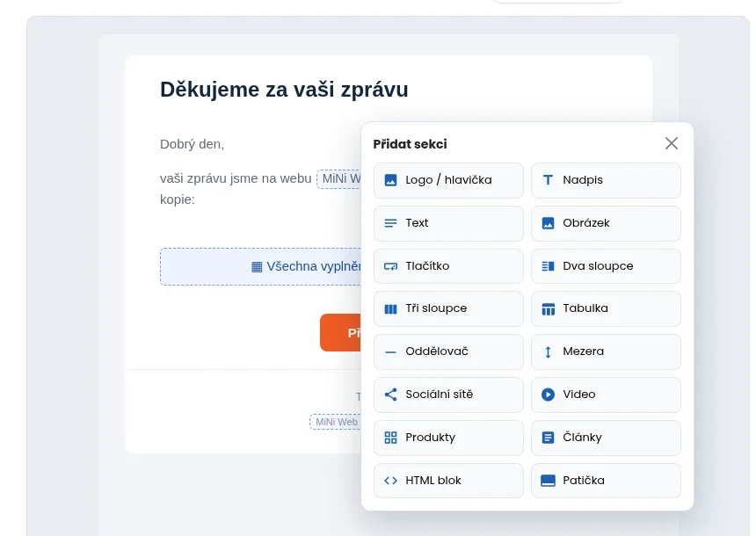Click the Přidat sekci panel title
The image size is (756, 536).
(410, 144)
